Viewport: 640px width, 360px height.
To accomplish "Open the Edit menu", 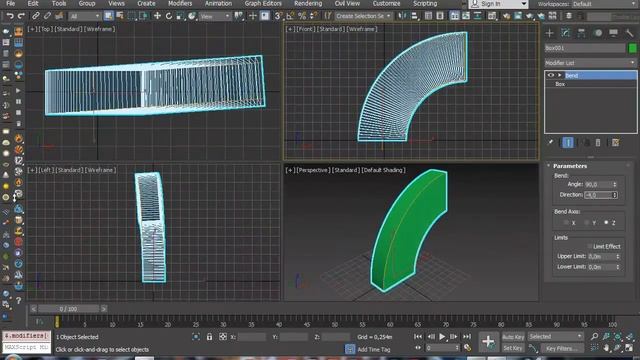I will click(x=33, y=3).
